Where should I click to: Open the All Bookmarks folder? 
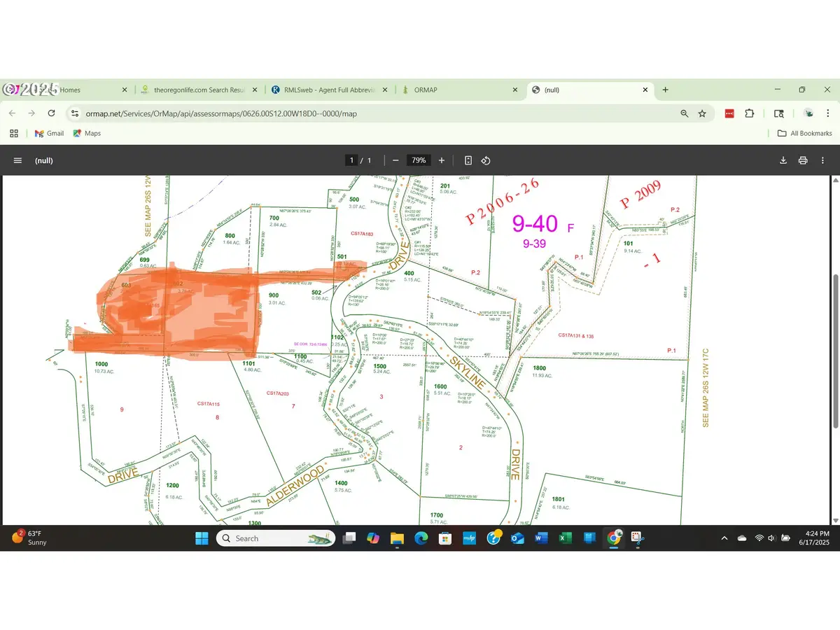[x=805, y=133]
